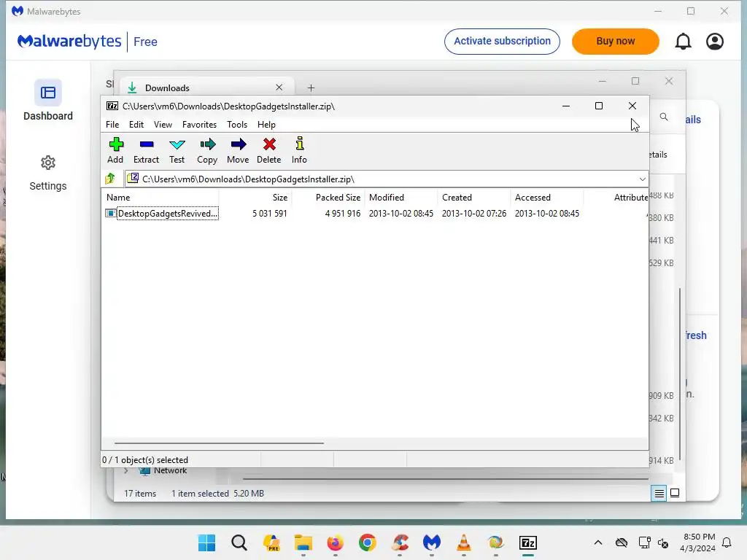Open Malwarebytes taskbar icon
747x560 pixels.
tap(432, 542)
